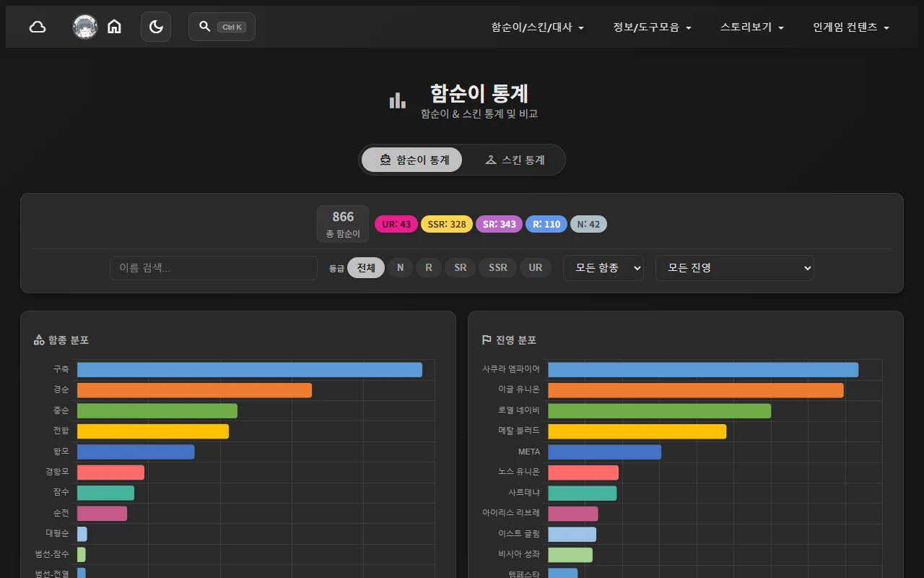Image resolution: width=924 pixels, height=578 pixels.
Task: Focus the 이름 검색 input field
Action: click(x=214, y=268)
